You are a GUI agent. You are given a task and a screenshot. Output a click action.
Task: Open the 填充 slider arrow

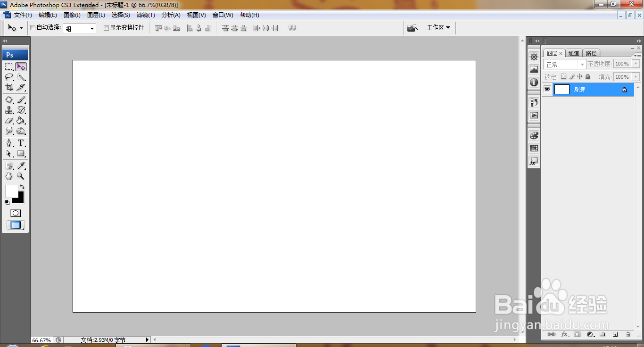(x=636, y=76)
